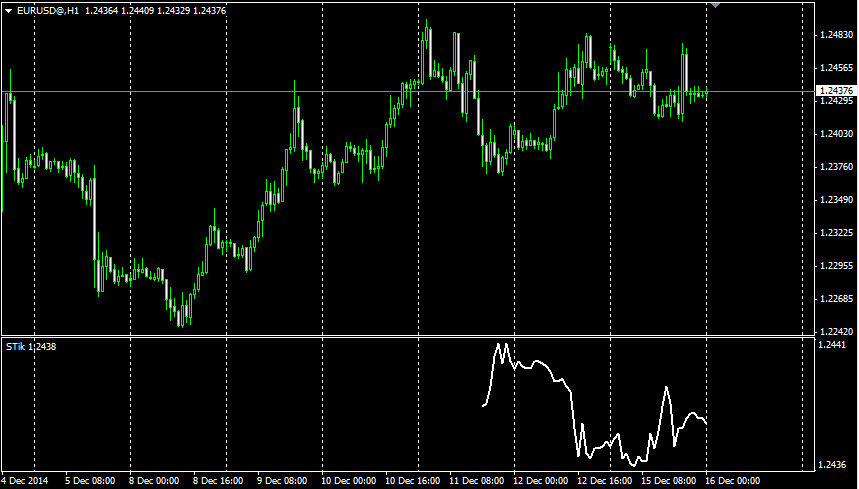Click the 1.24030 price scale label
859x489 pixels.
(837, 134)
